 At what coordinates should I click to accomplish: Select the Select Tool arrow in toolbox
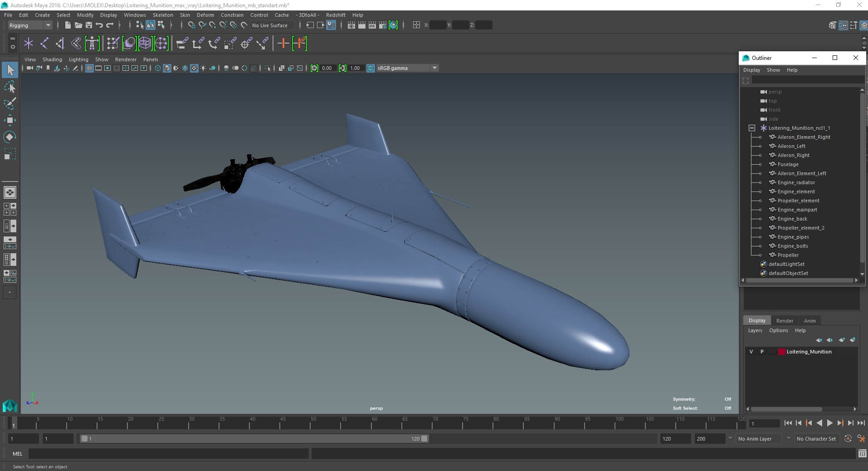tap(10, 70)
